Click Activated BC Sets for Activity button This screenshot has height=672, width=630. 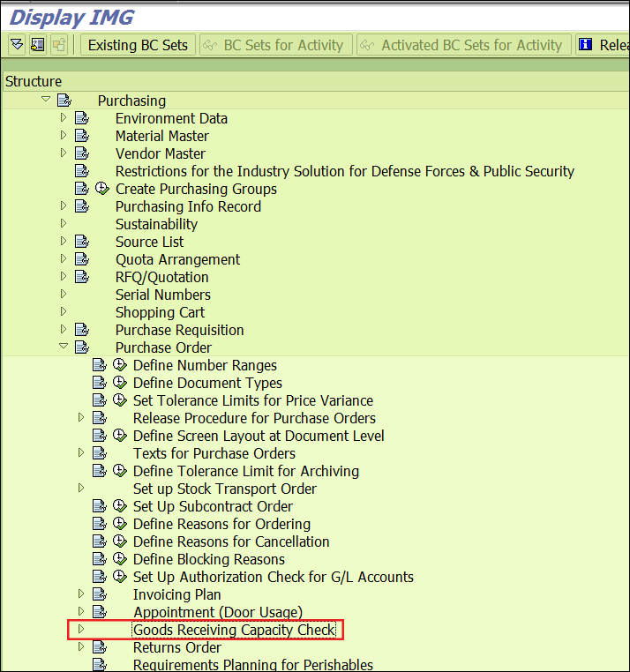click(464, 45)
